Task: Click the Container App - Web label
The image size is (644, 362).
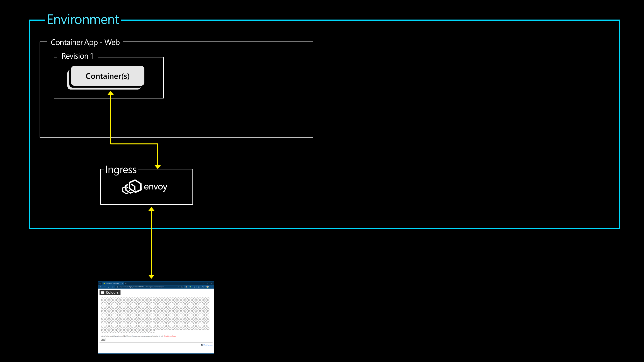Action: [x=85, y=42]
